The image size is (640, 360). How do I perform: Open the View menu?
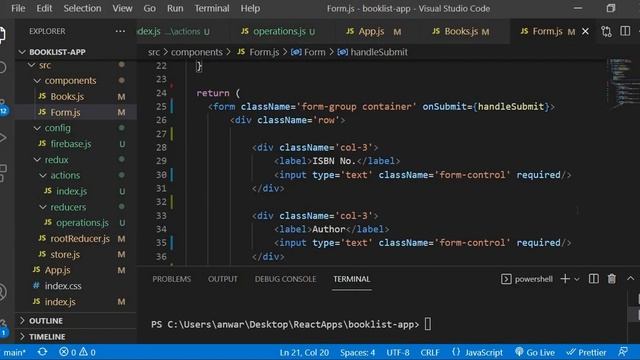(122, 8)
